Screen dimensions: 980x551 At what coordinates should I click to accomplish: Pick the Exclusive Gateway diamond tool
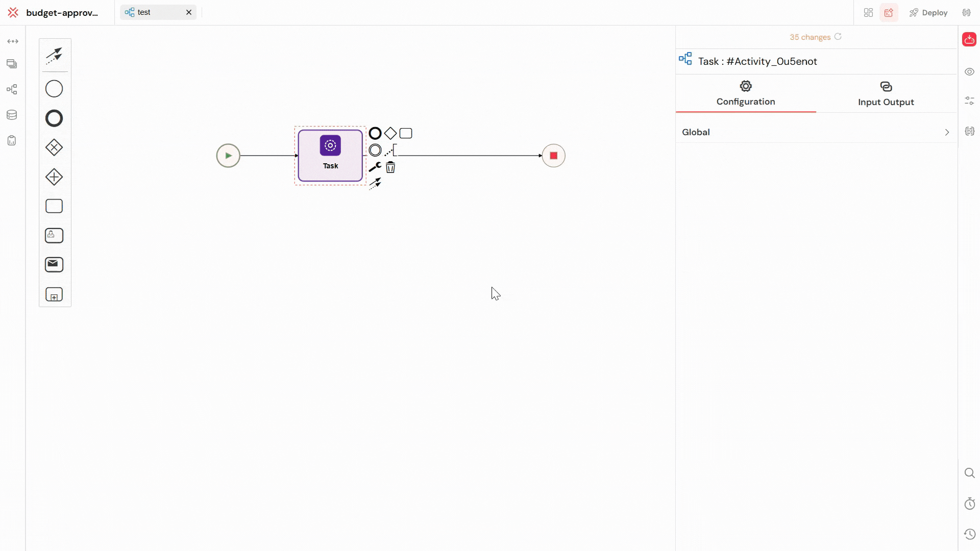pos(54,147)
